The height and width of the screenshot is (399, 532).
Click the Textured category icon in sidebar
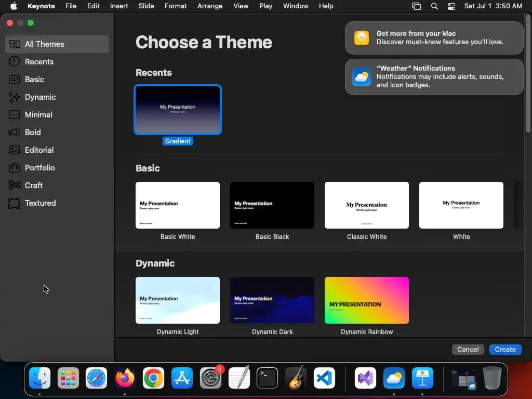[x=14, y=203]
